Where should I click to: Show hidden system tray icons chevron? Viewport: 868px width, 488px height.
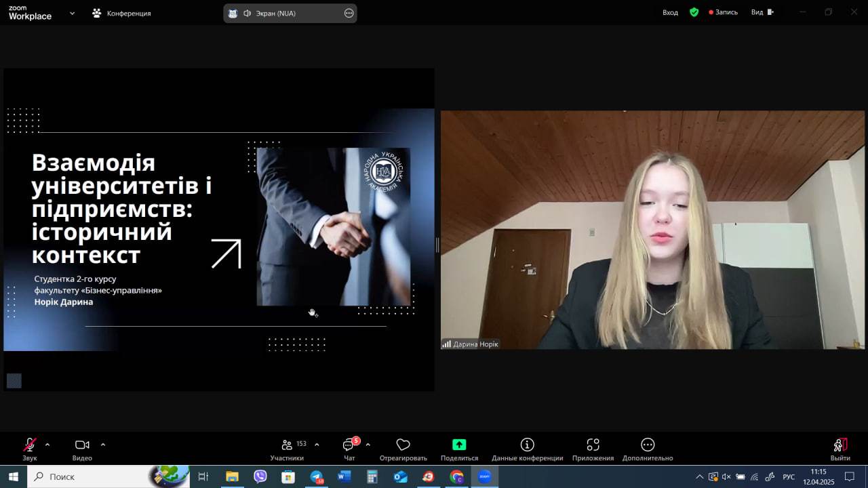tap(700, 476)
